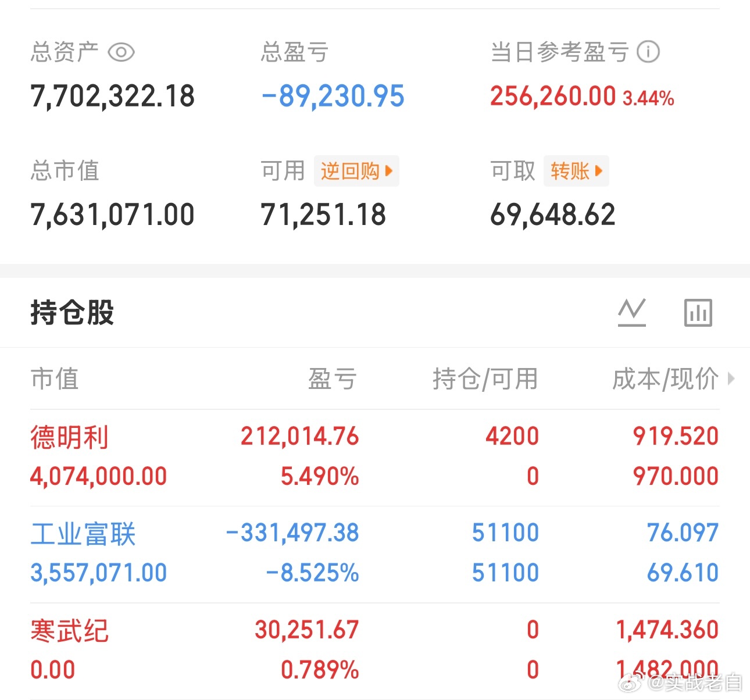Select 寒武纪 market value 0.00

pyautogui.click(x=53, y=670)
